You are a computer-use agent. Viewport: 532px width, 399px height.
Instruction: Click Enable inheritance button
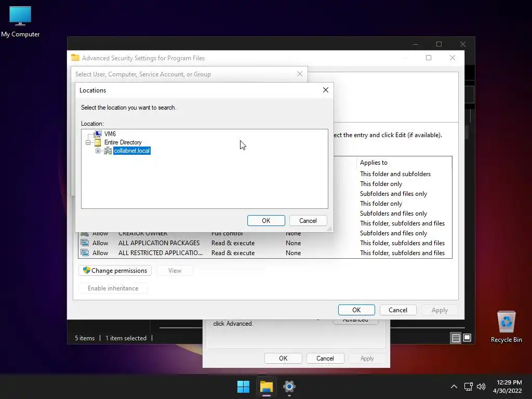tap(113, 288)
